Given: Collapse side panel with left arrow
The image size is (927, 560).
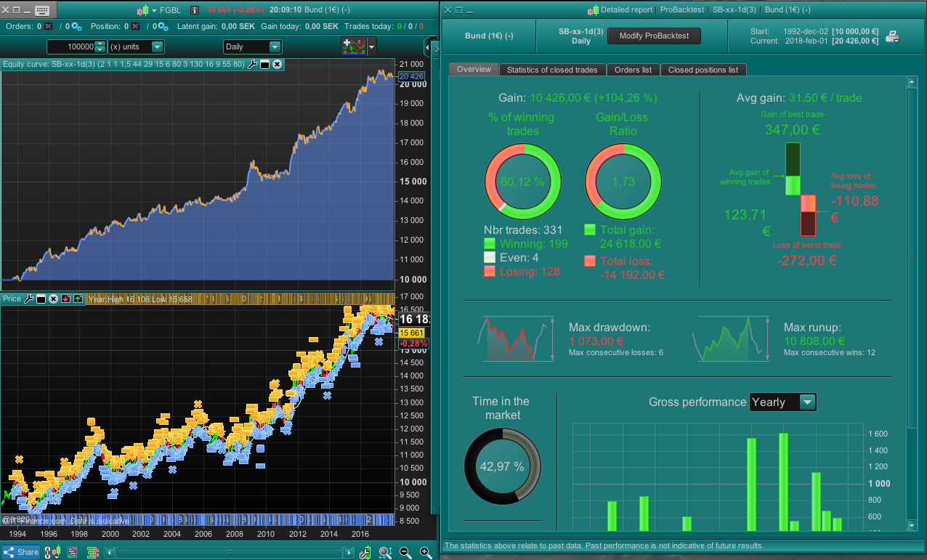Looking at the screenshot, I should point(427,48).
